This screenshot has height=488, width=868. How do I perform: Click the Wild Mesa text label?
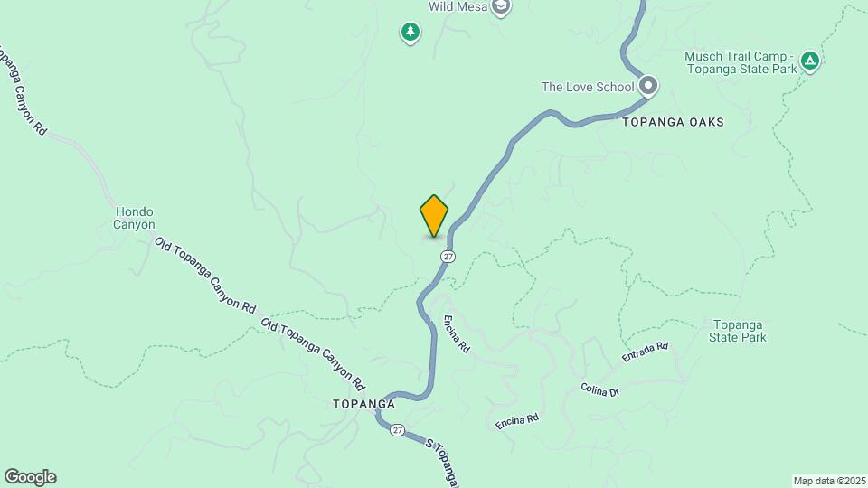click(458, 6)
